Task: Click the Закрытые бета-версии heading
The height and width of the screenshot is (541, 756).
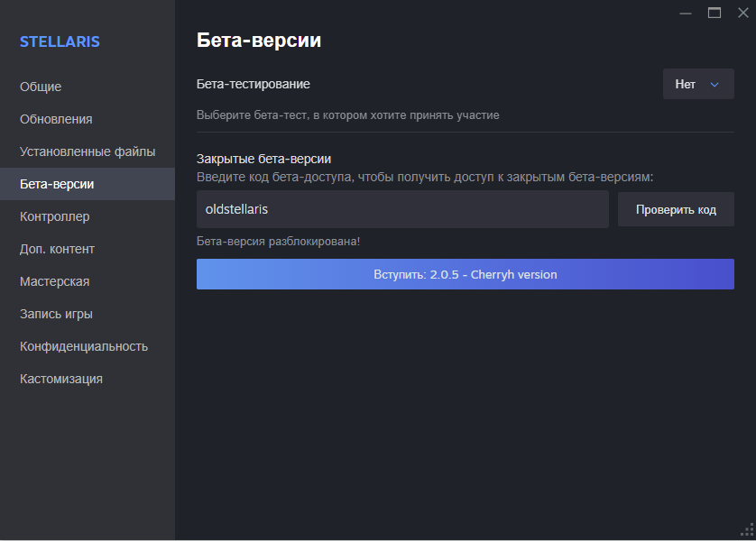Action: pyautogui.click(x=263, y=159)
